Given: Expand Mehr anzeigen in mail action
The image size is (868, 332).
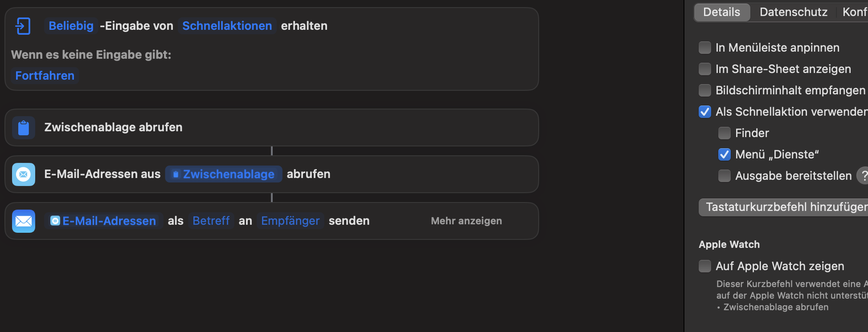Looking at the screenshot, I should 466,221.
